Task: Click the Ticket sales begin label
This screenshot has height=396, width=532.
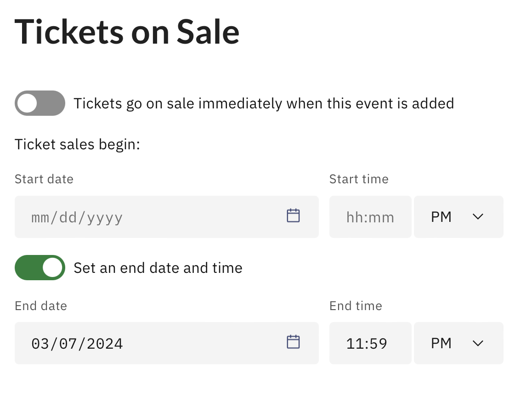Action: click(77, 144)
